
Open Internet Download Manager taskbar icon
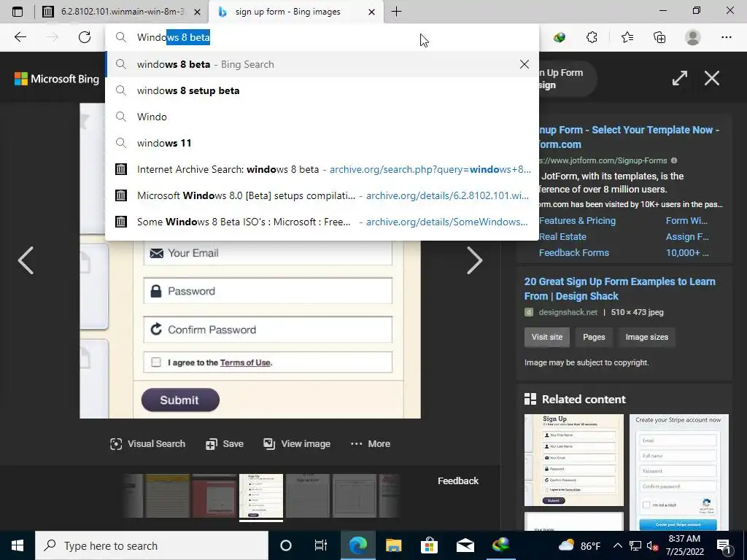pyautogui.click(x=500, y=545)
